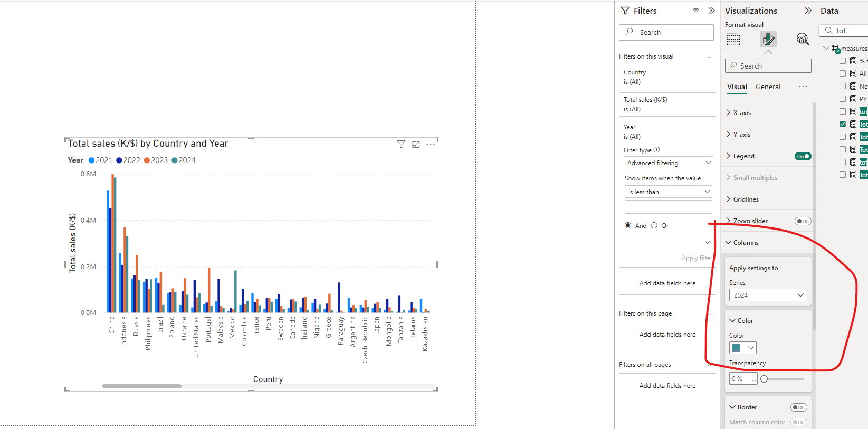This screenshot has width=868, height=429.
Task: Open the 2024 series color swatch picker
Action: click(x=743, y=348)
